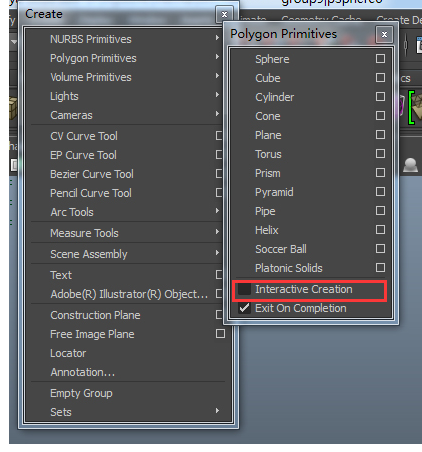Create a polygon Torus
This screenshot has height=452, width=422.
click(x=268, y=154)
